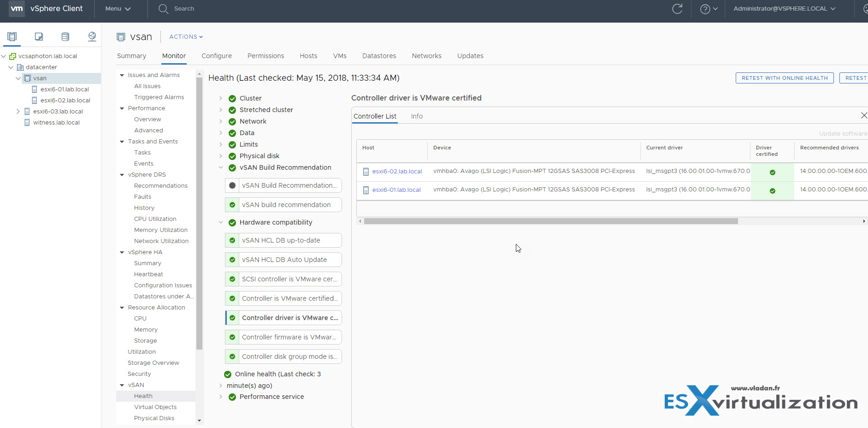The height and width of the screenshot is (428, 868).
Task: Click driver certified check for esxi6-01 row
Action: point(773,191)
